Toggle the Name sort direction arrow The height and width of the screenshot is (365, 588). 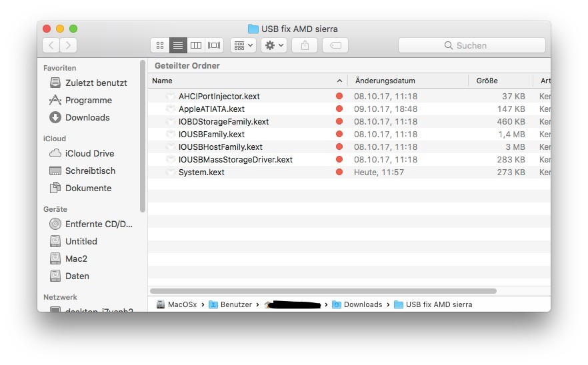tap(339, 81)
